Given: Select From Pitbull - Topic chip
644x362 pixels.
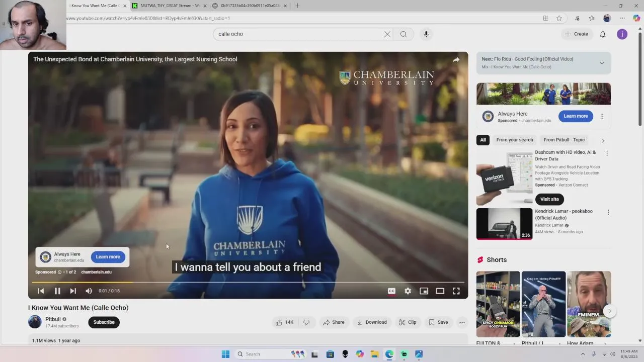Looking at the screenshot, I should click(564, 140).
